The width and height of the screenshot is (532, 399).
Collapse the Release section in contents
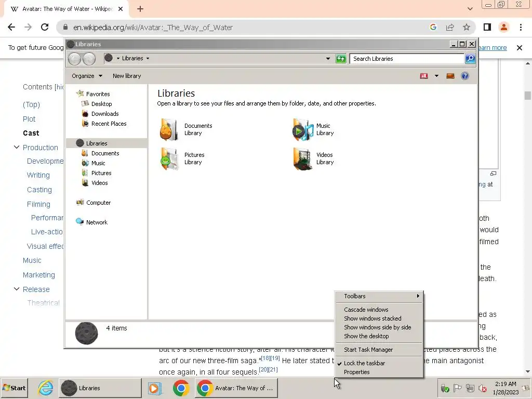(16, 289)
